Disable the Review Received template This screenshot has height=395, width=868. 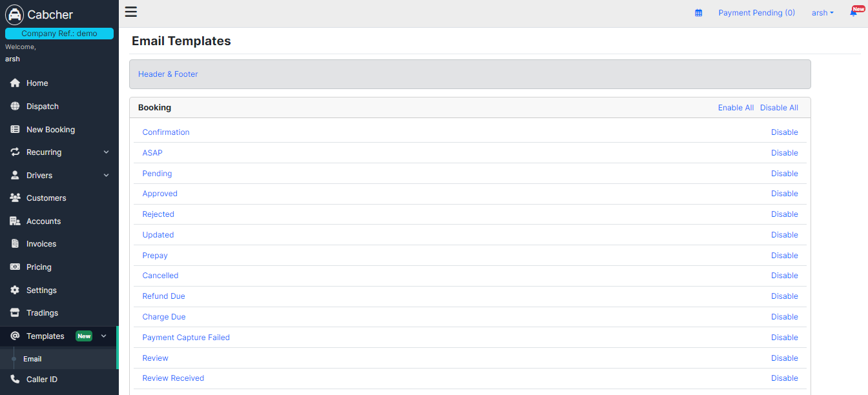click(784, 378)
